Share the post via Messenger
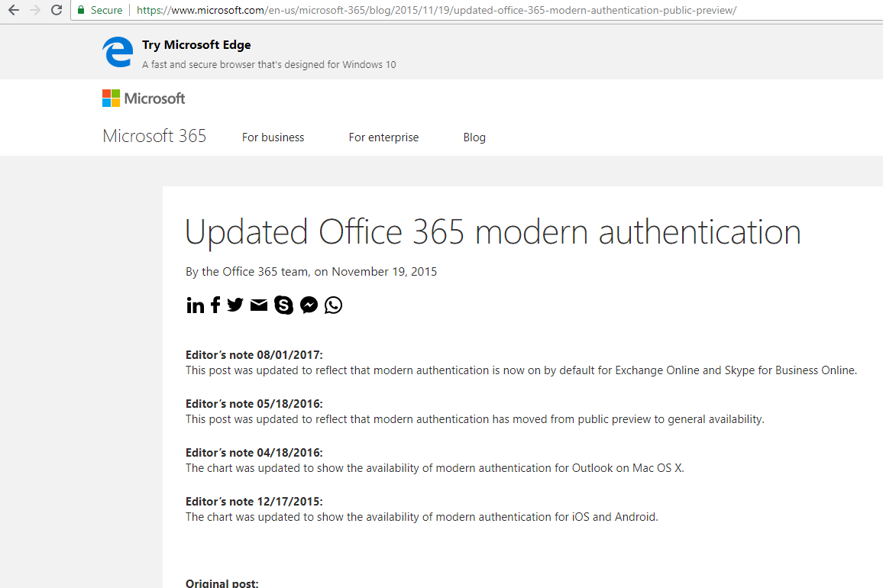Screen dimensions: 883x588 (309, 305)
